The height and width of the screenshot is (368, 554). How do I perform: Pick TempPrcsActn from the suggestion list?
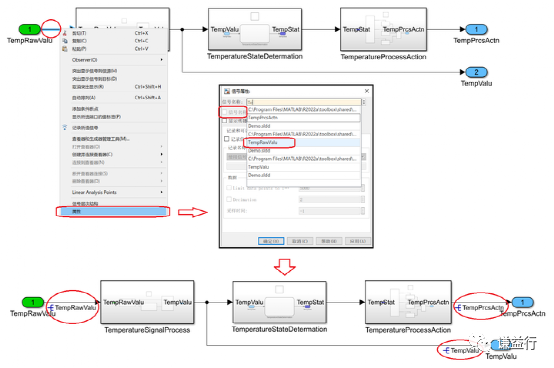coord(303,118)
